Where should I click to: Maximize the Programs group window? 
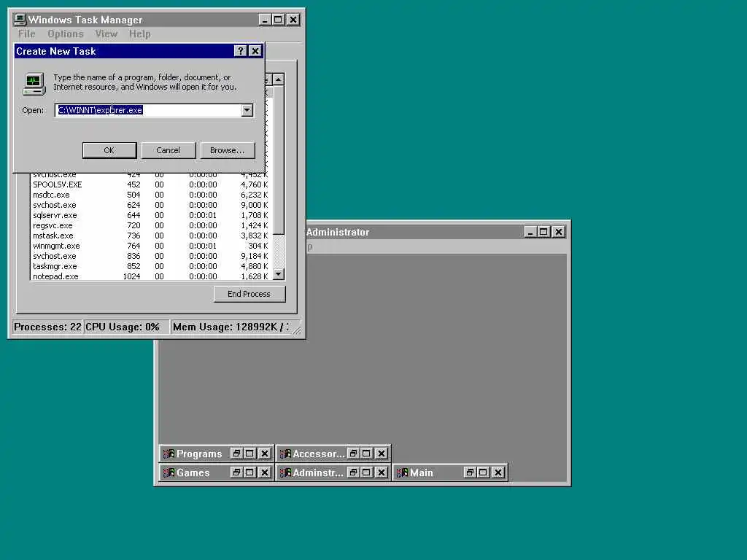point(249,454)
